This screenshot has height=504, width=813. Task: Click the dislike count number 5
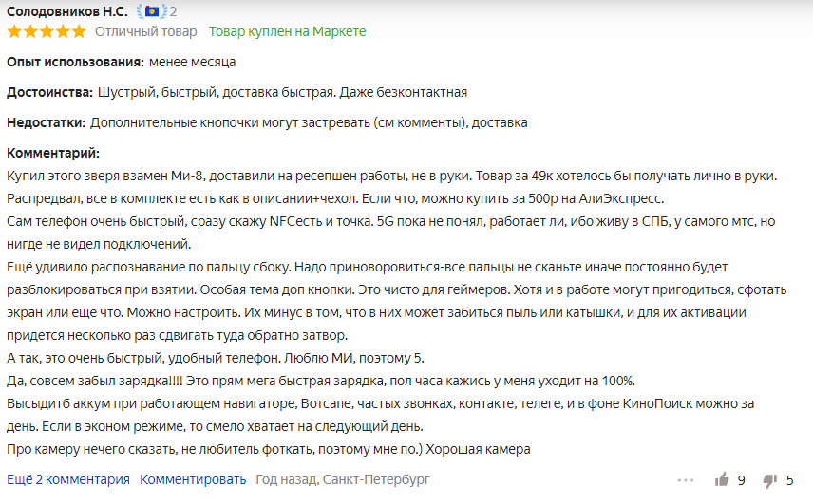pyautogui.click(x=789, y=480)
